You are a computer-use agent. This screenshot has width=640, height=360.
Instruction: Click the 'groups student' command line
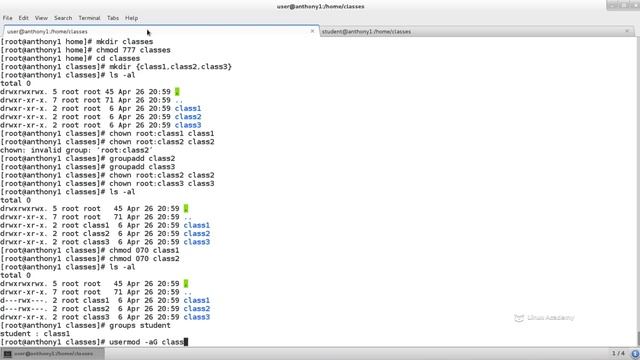tap(85, 325)
